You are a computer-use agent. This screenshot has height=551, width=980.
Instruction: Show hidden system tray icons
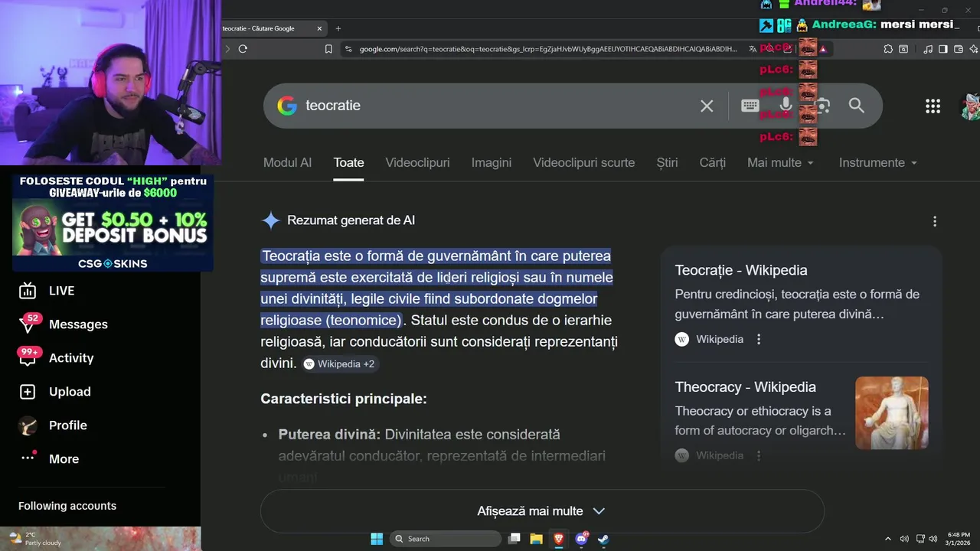tap(888, 539)
